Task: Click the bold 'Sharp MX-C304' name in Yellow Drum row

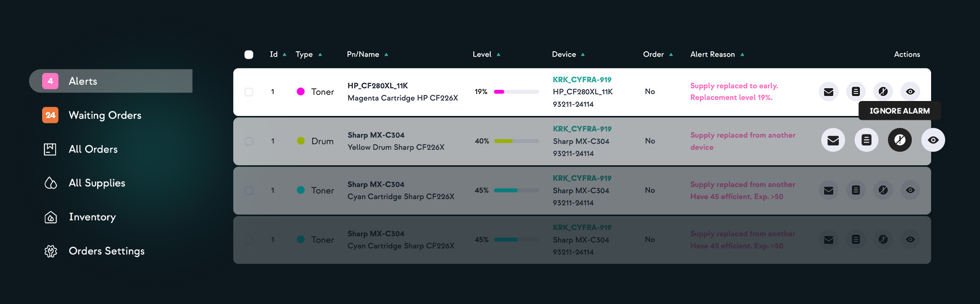Action: tap(376, 135)
